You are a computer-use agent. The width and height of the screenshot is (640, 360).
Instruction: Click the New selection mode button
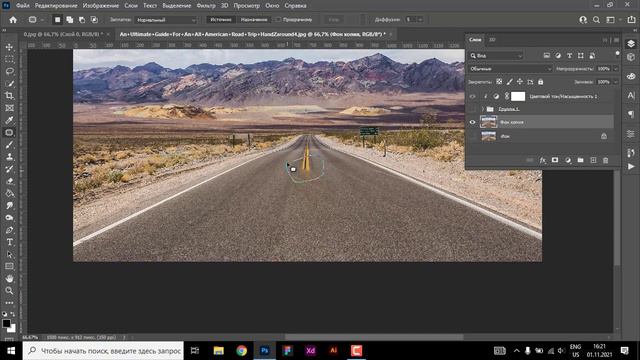coord(58,20)
